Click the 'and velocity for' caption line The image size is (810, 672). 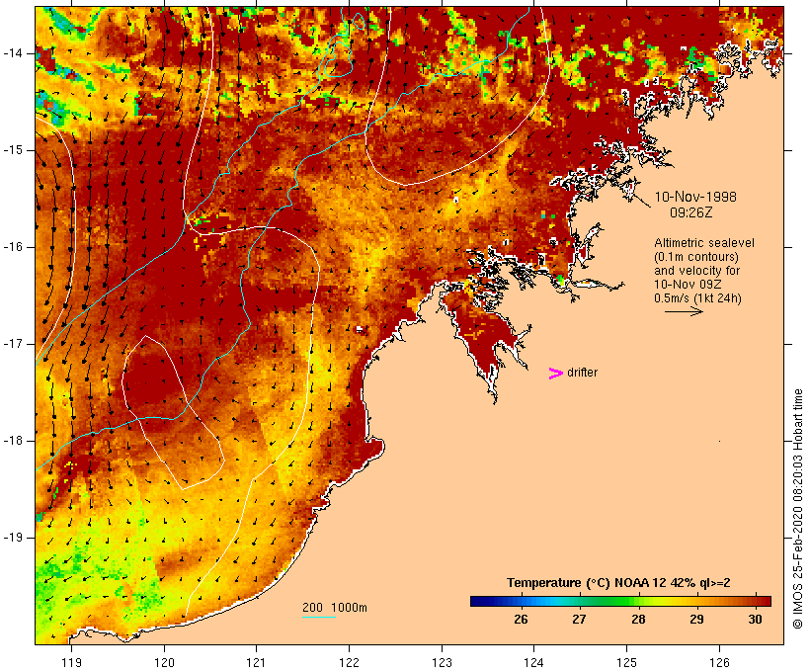(696, 271)
